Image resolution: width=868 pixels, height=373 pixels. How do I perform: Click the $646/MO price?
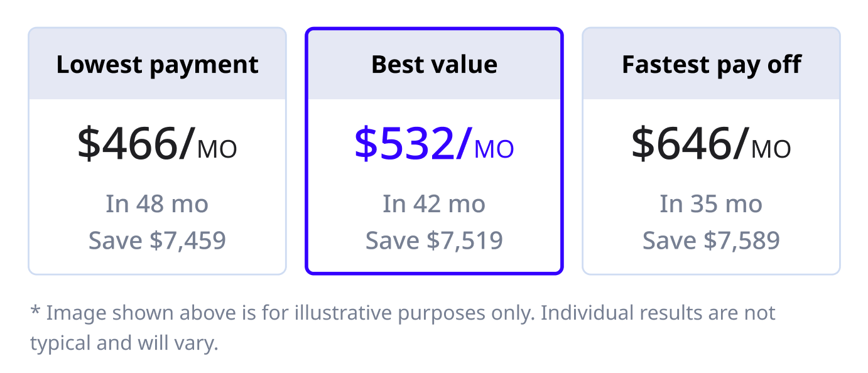pos(711,144)
